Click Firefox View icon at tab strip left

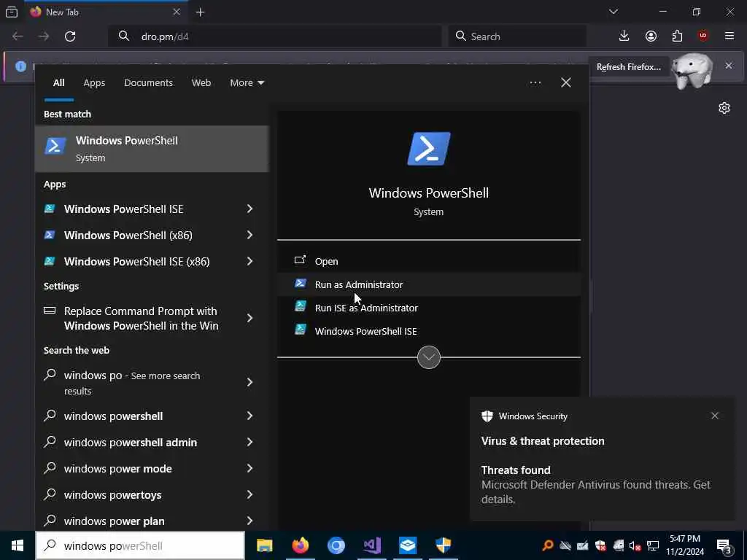12,12
